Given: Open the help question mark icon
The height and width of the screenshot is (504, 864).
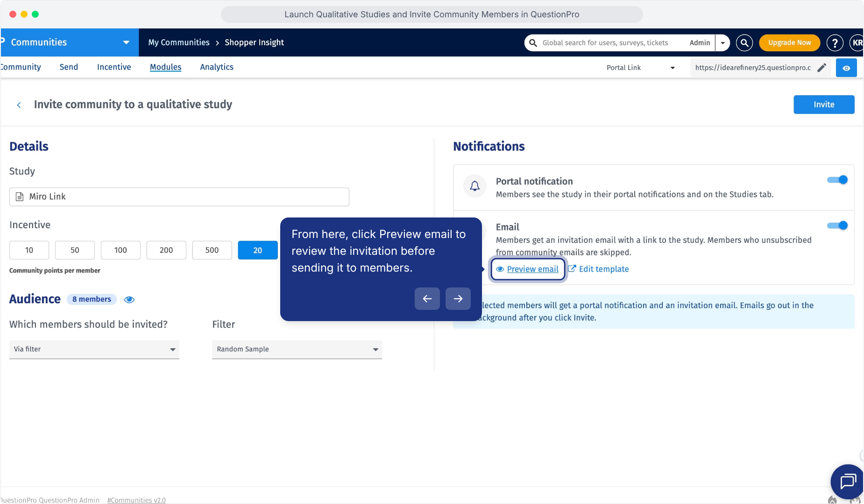Looking at the screenshot, I should pyautogui.click(x=835, y=42).
